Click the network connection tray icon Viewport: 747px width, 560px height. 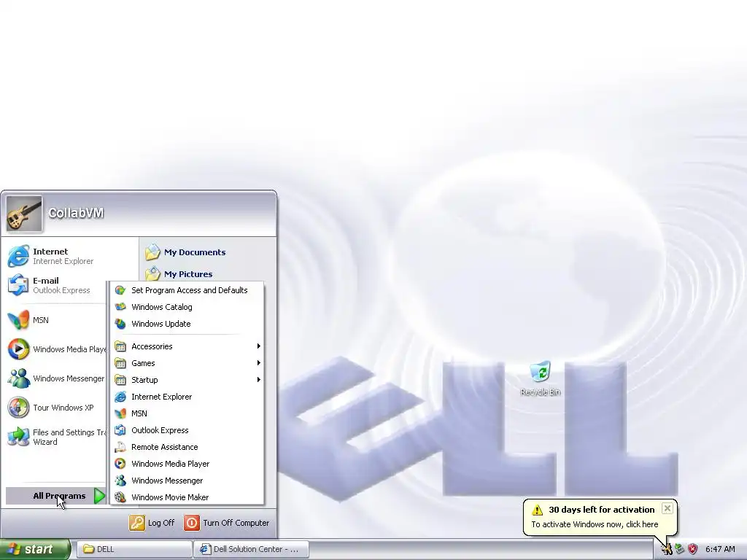click(680, 550)
